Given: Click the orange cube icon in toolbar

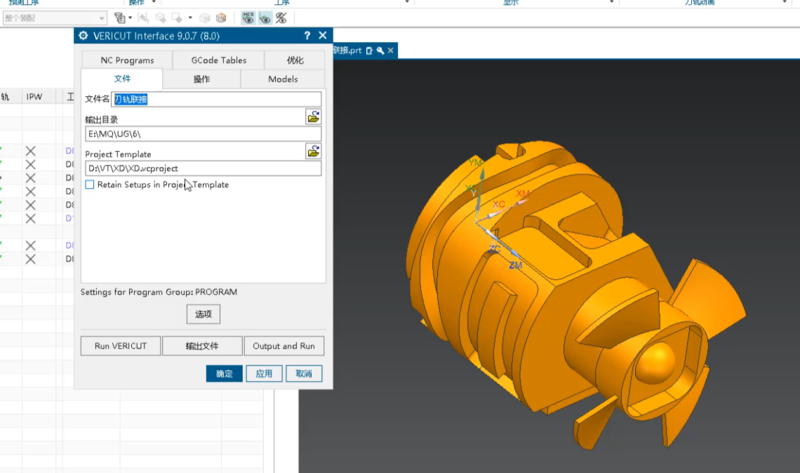Looking at the screenshot, I should [x=221, y=18].
